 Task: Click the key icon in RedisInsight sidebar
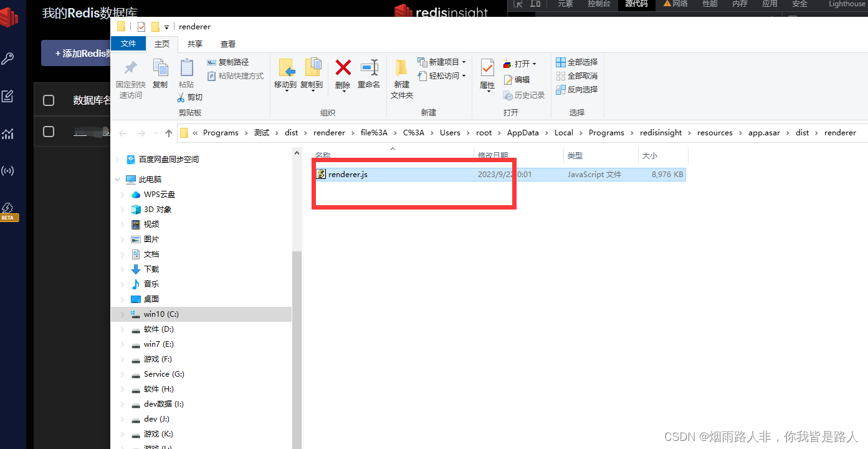pos(7,59)
